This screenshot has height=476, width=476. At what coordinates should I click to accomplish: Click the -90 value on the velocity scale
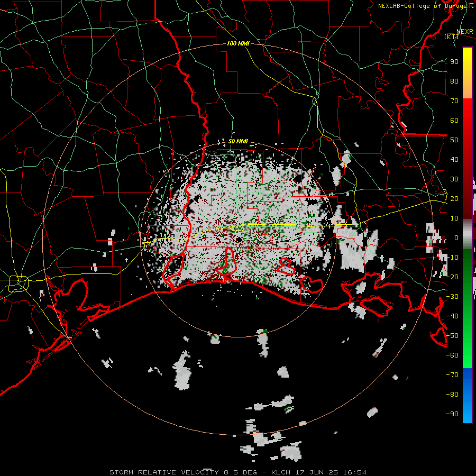pyautogui.click(x=452, y=414)
